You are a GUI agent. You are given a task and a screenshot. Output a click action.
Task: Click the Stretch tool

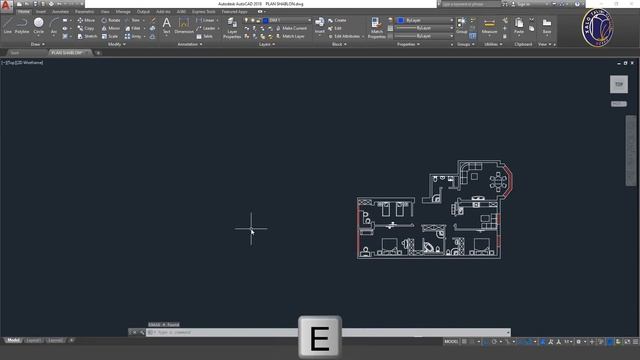(x=87, y=36)
